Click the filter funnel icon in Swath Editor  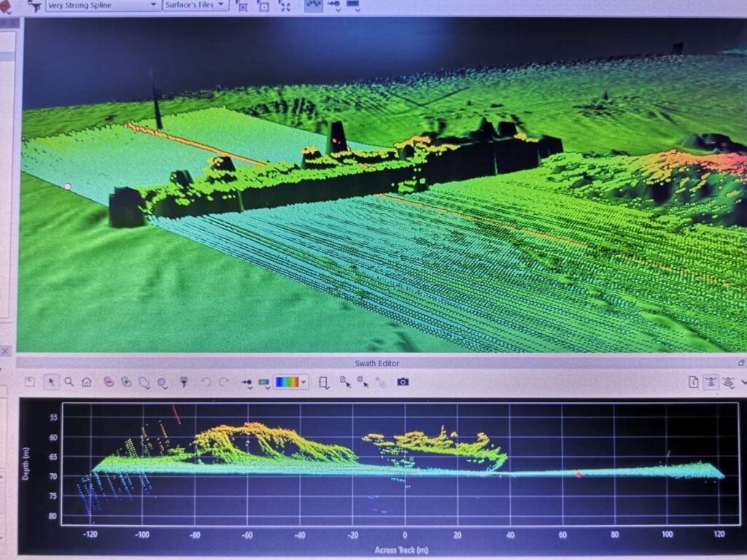point(184,382)
